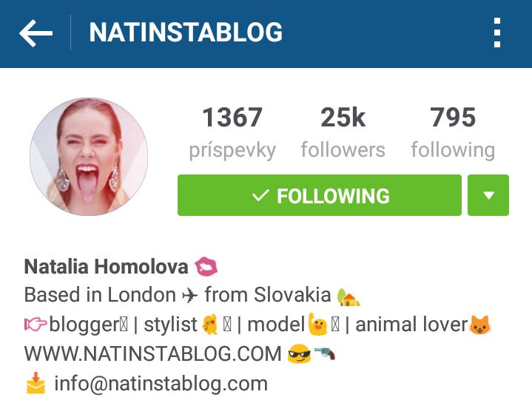
Task: Toggle the green Following button
Action: coord(319,195)
